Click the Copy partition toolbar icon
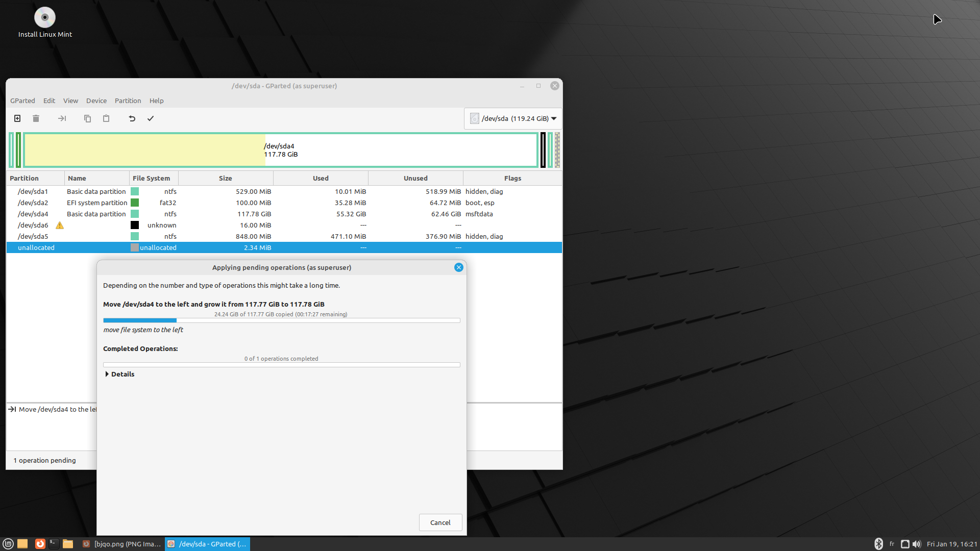The width and height of the screenshot is (980, 551). click(x=87, y=118)
